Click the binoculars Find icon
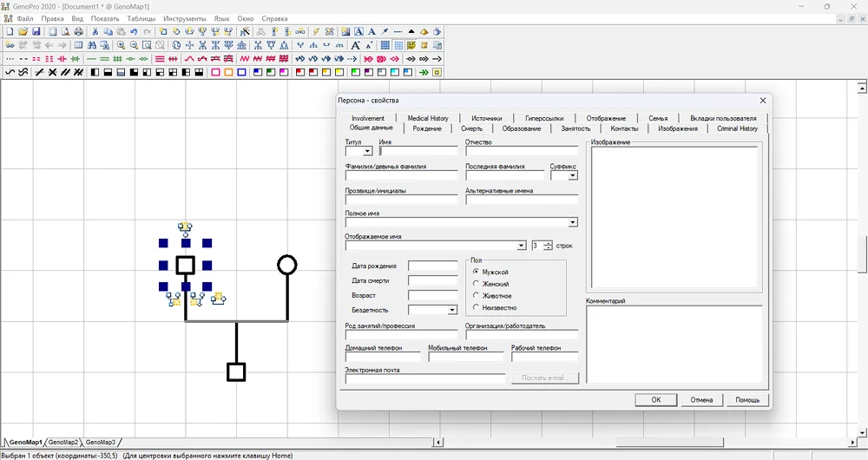868x460 pixels. (92, 45)
